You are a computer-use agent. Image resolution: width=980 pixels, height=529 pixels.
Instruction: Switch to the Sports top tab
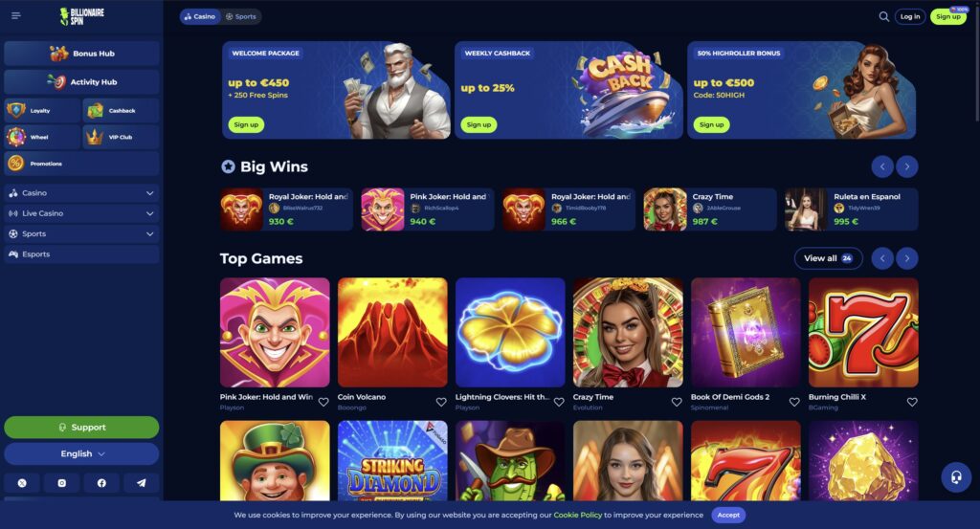click(x=240, y=17)
